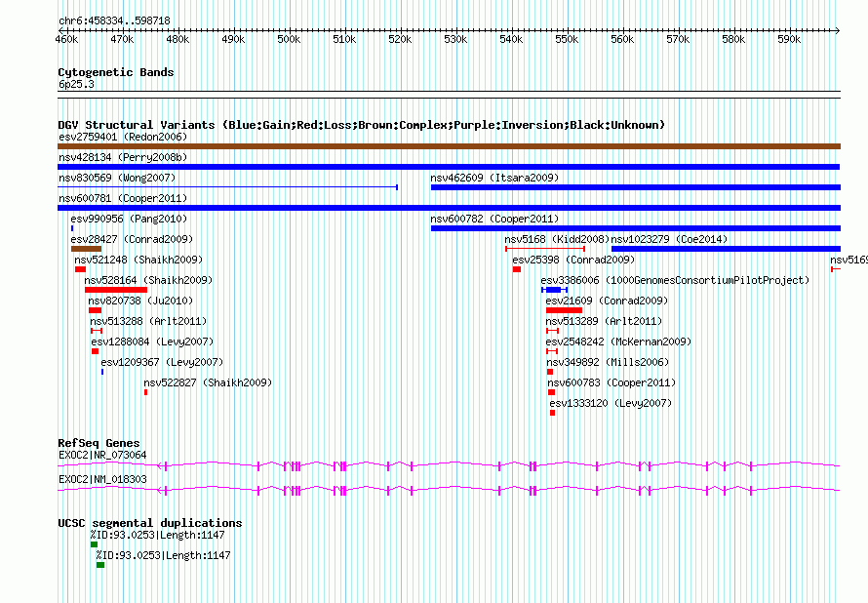Click the Cytogenetic Bands track title
868x603 pixels.
coord(116,72)
